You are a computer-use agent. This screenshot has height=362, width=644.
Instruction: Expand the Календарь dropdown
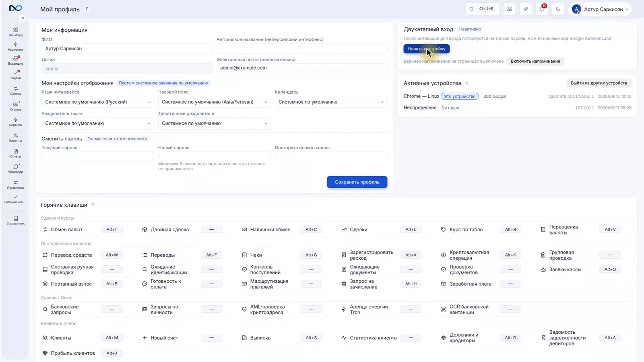coord(331,102)
